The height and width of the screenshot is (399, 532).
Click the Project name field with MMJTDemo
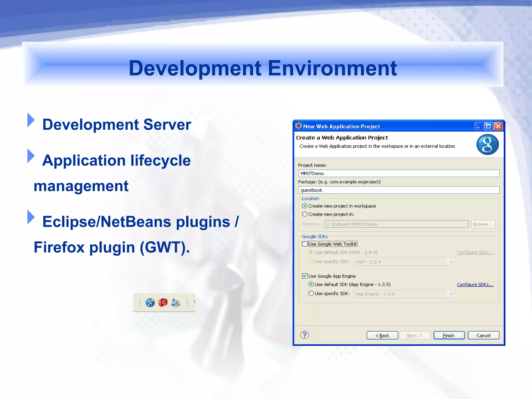click(x=399, y=174)
